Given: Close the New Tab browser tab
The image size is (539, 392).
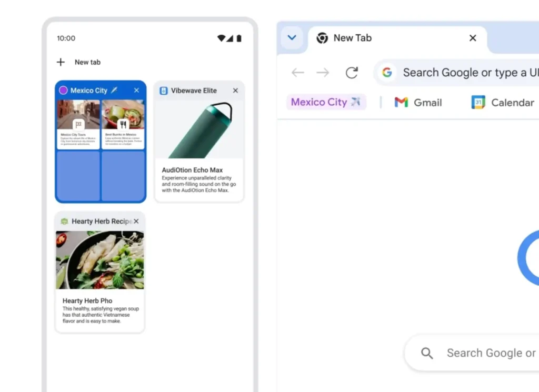Looking at the screenshot, I should pos(473,38).
